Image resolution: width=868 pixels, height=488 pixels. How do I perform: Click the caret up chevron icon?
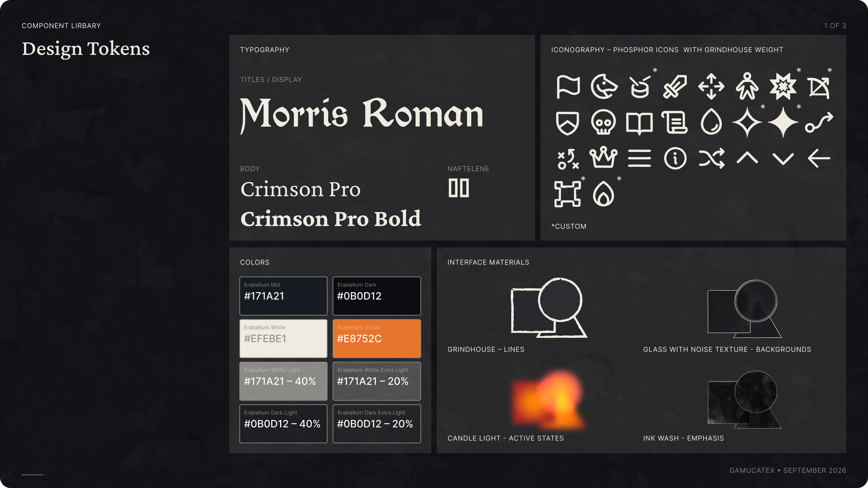click(747, 158)
